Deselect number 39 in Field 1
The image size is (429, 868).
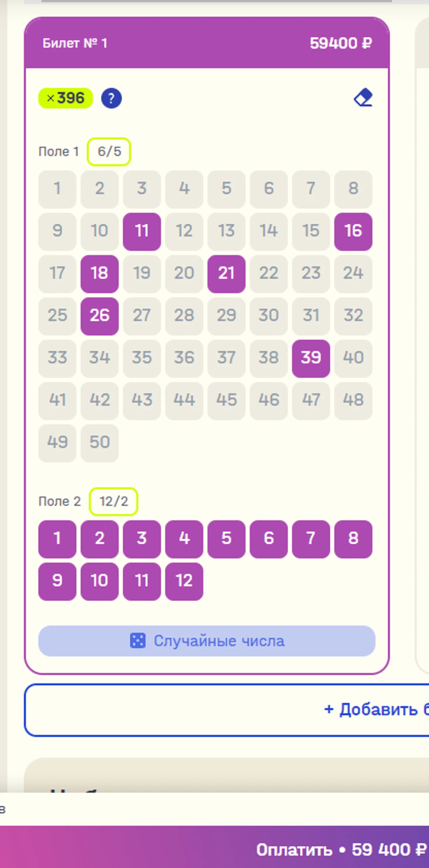[311, 358]
